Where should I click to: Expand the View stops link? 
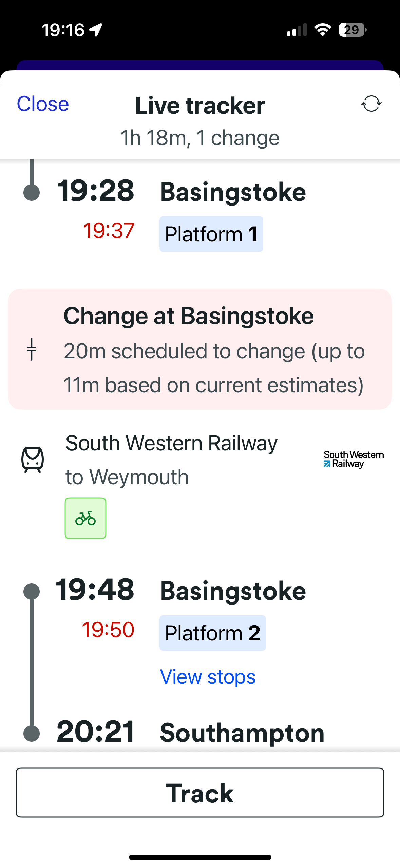tap(208, 677)
